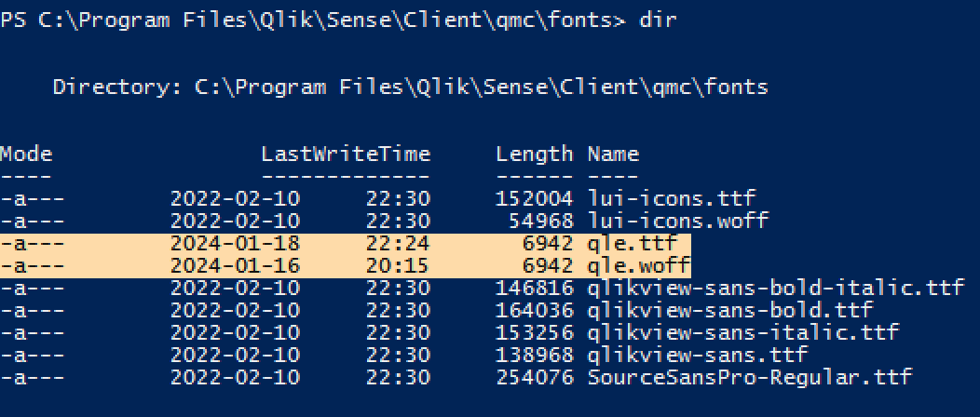The image size is (980, 417).
Task: Click the LastWriteTime column header
Action: 346,154
